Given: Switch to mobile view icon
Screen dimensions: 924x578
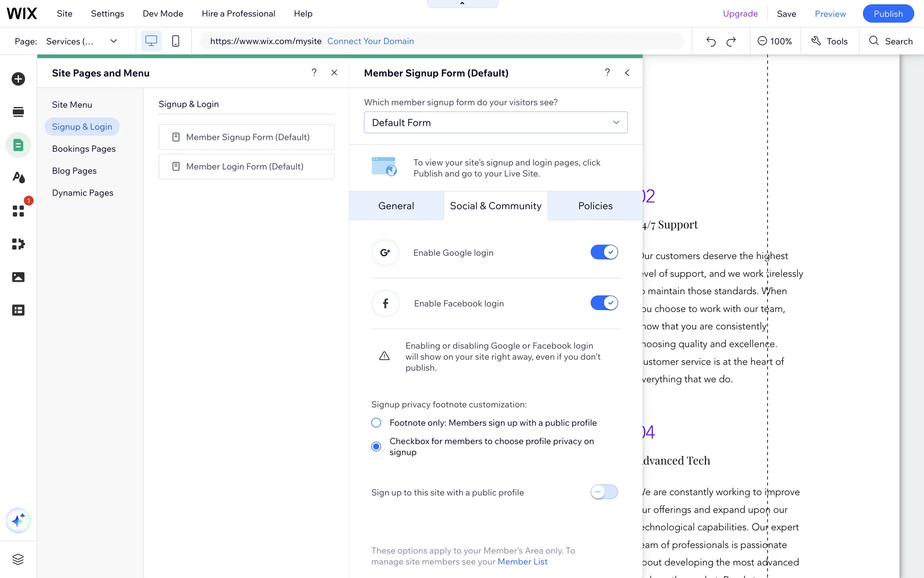Looking at the screenshot, I should point(176,41).
